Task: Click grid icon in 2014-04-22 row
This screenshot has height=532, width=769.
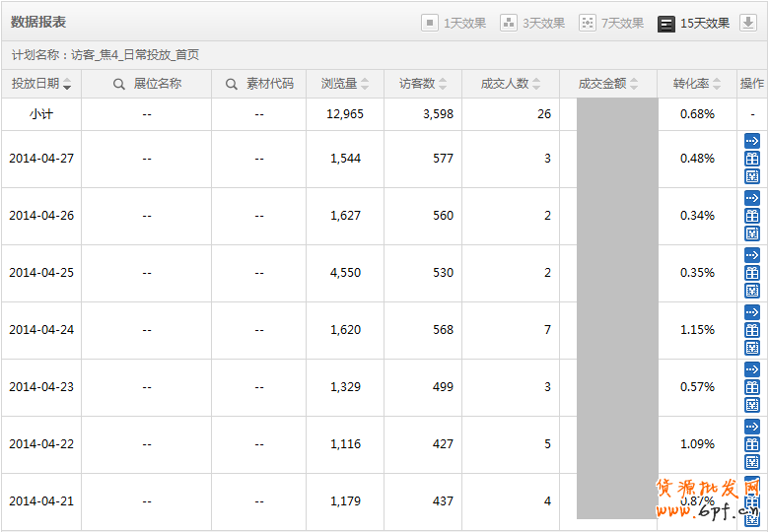Action: [x=752, y=462]
